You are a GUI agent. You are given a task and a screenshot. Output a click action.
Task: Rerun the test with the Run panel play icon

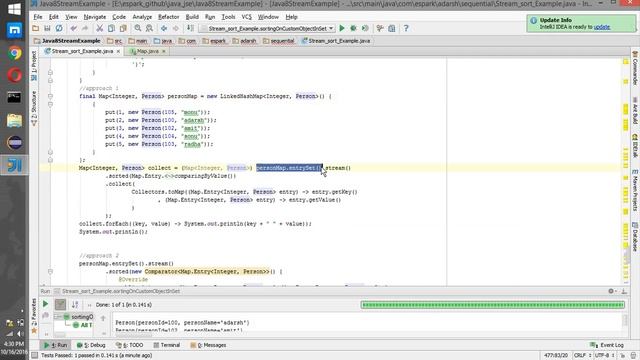[x=45, y=304]
